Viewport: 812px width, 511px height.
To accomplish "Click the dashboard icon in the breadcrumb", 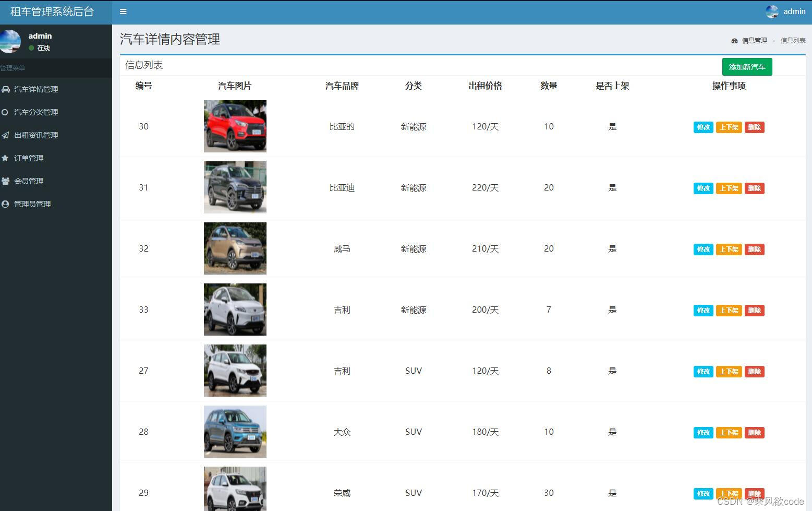I will tap(734, 41).
